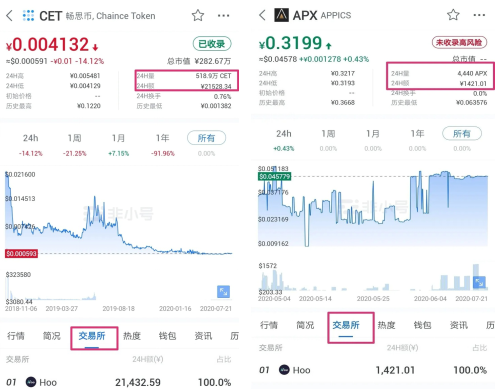Image resolution: width=501 pixels, height=389 pixels.
Task: Open more options menu for CET
Action: click(x=223, y=15)
